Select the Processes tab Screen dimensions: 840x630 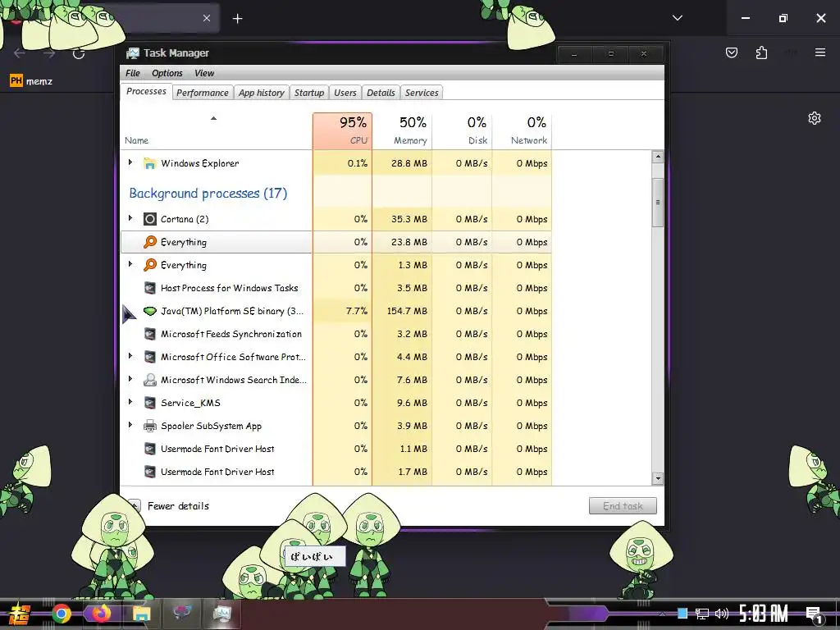click(x=146, y=92)
